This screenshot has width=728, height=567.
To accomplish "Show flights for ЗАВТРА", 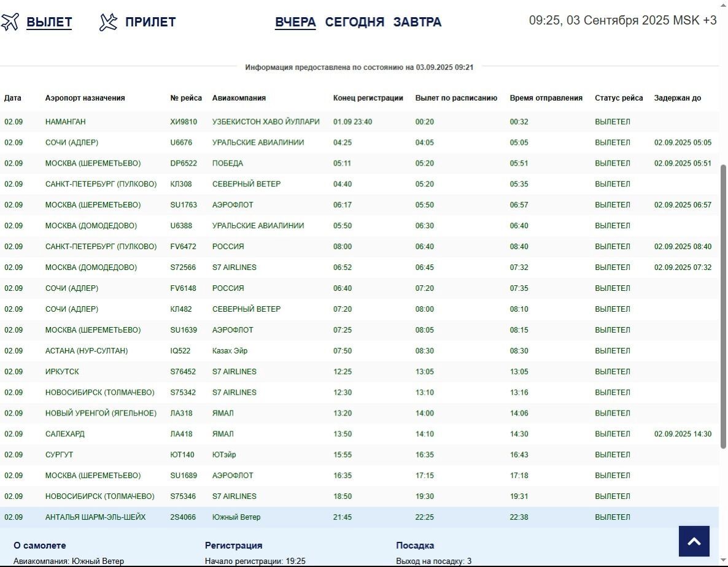I will coord(417,22).
